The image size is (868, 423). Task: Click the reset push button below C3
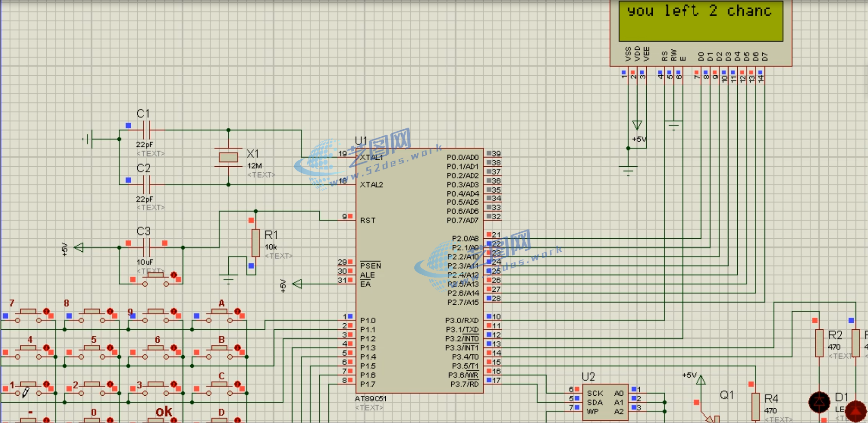[x=156, y=279]
